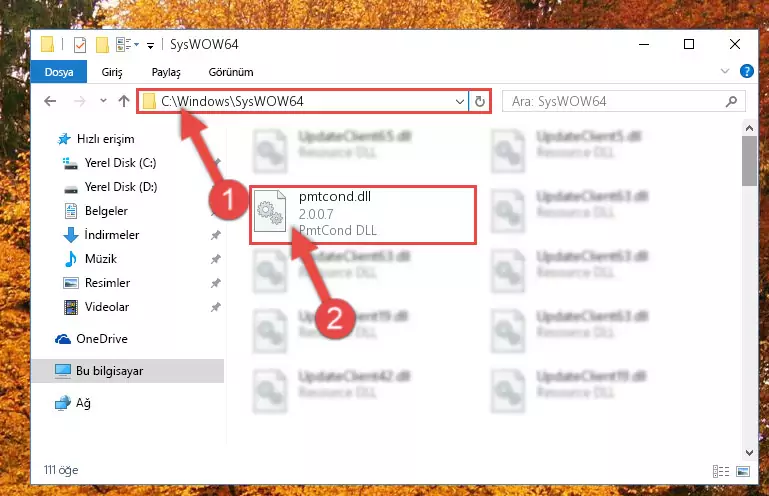Open recent locations dropdown arrow

(x=103, y=101)
